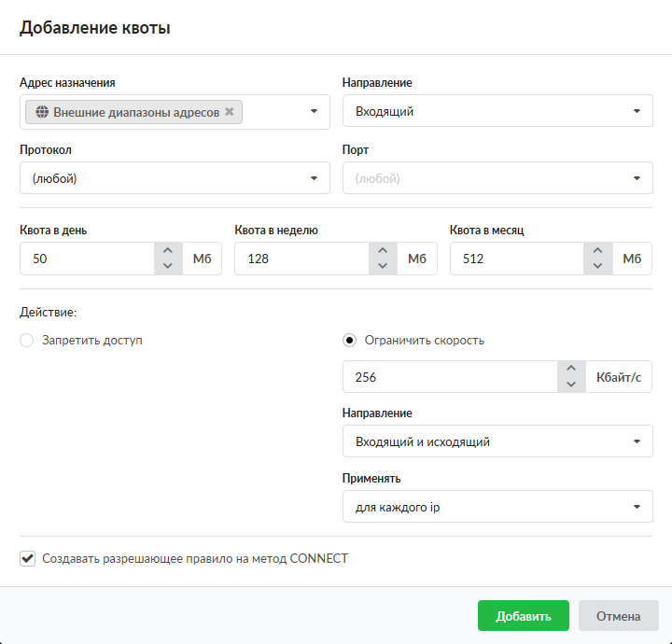Viewport: 672px width, 644px height.
Task: Decrease weekly quota with down arrow
Action: pyautogui.click(x=382, y=266)
